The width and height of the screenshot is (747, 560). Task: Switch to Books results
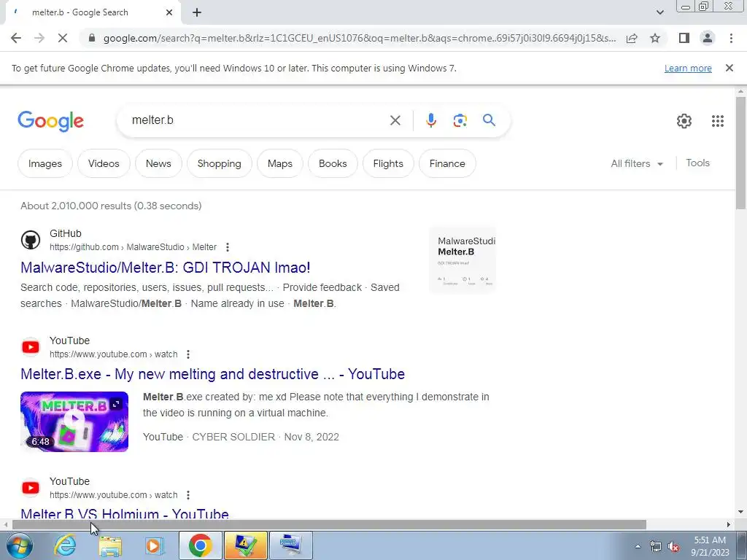click(333, 163)
